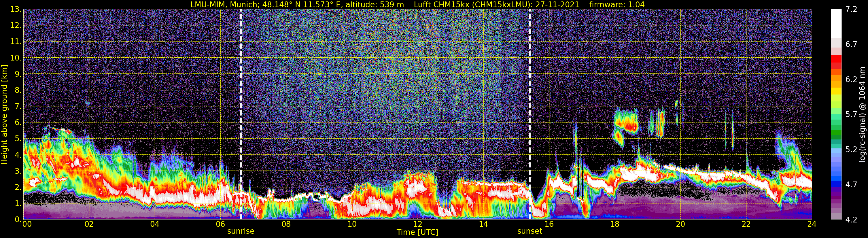Click the 22 hour tick label
The width and height of the screenshot is (868, 238).
coord(746,224)
